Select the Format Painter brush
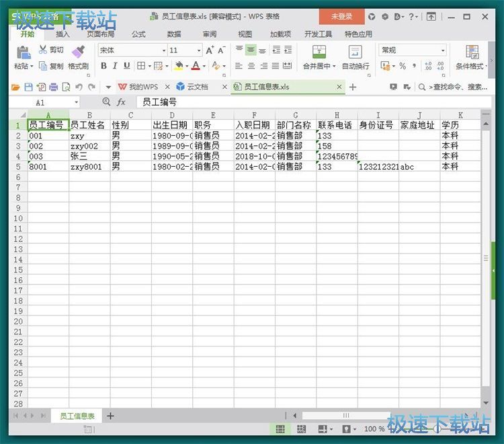 click(78, 52)
